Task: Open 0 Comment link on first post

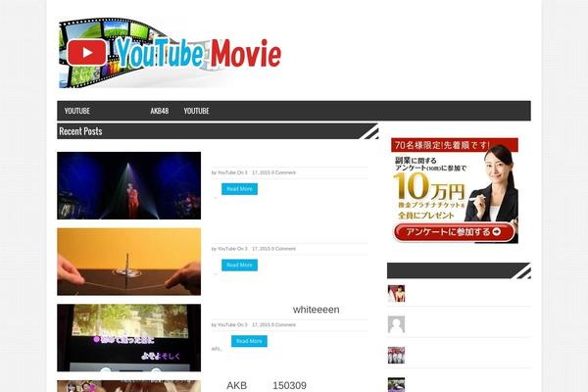Action: coord(283,172)
